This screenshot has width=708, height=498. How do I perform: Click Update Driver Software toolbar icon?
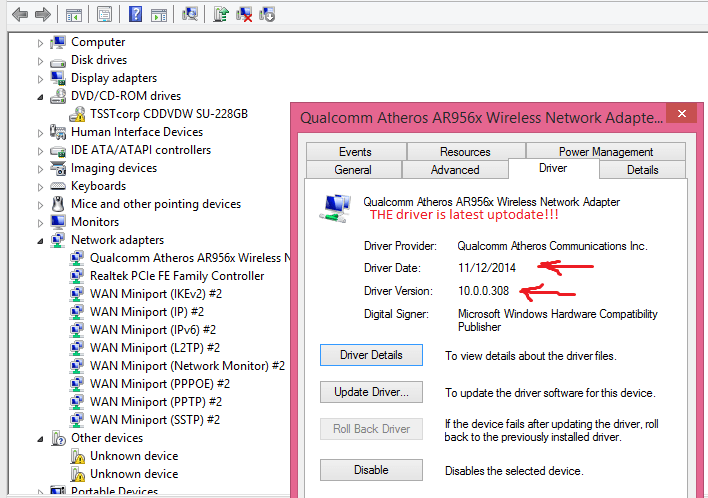click(x=221, y=15)
